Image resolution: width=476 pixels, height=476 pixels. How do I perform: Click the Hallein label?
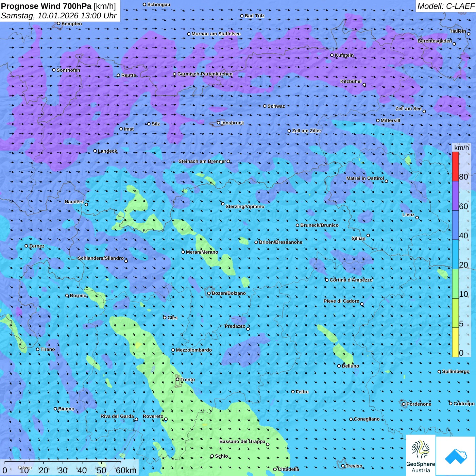click(x=458, y=31)
